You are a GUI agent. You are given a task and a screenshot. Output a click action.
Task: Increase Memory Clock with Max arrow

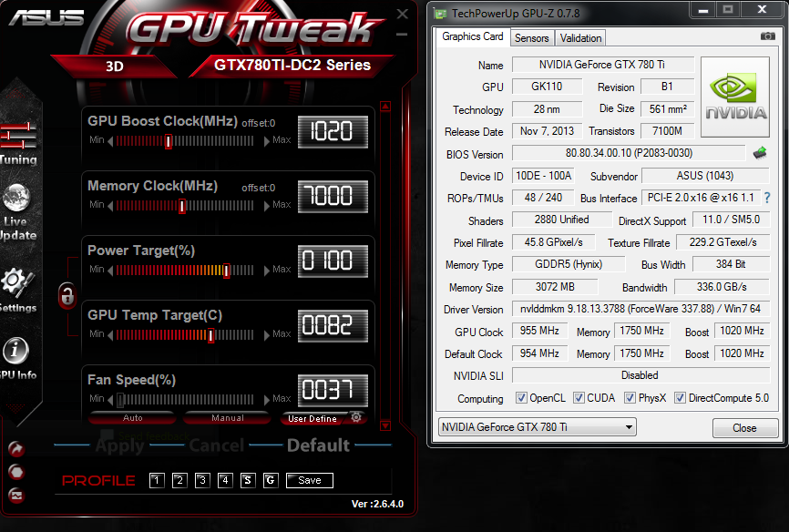(267, 206)
